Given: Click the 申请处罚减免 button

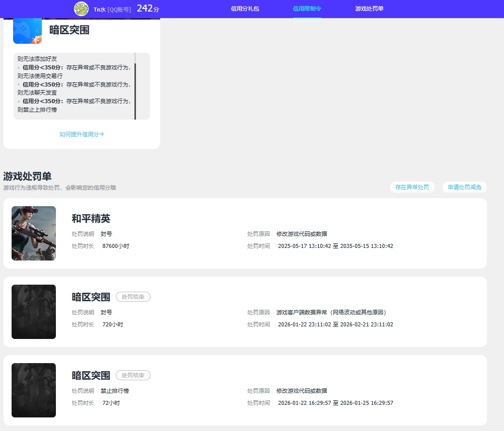Looking at the screenshot, I should tap(464, 187).
